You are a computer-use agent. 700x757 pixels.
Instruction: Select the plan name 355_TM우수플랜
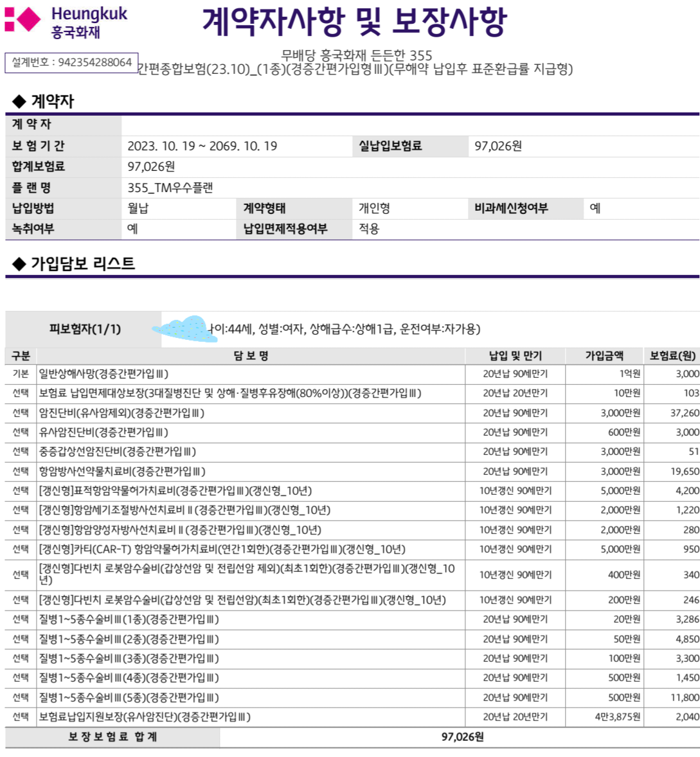[170, 188]
